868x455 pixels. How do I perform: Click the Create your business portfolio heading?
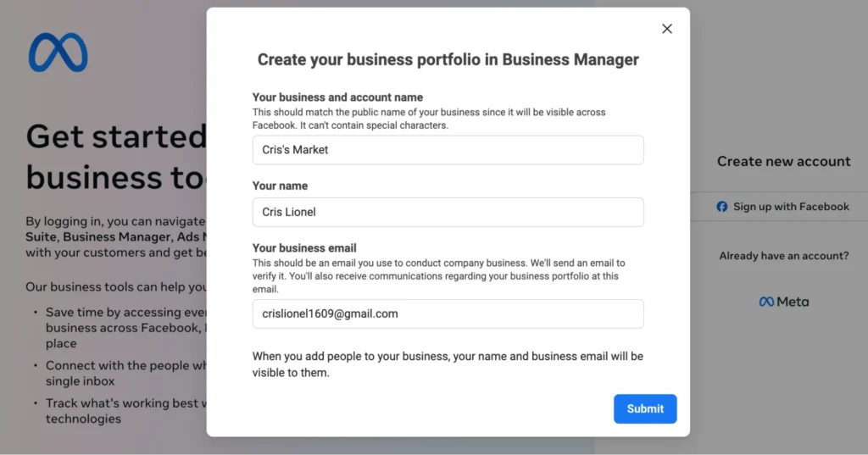click(448, 59)
